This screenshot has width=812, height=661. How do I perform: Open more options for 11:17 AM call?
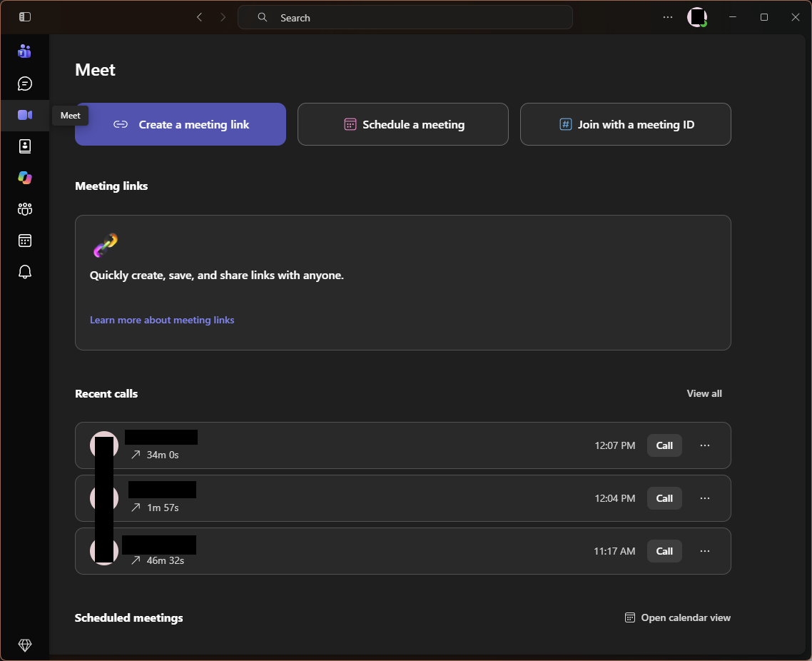[x=705, y=551]
